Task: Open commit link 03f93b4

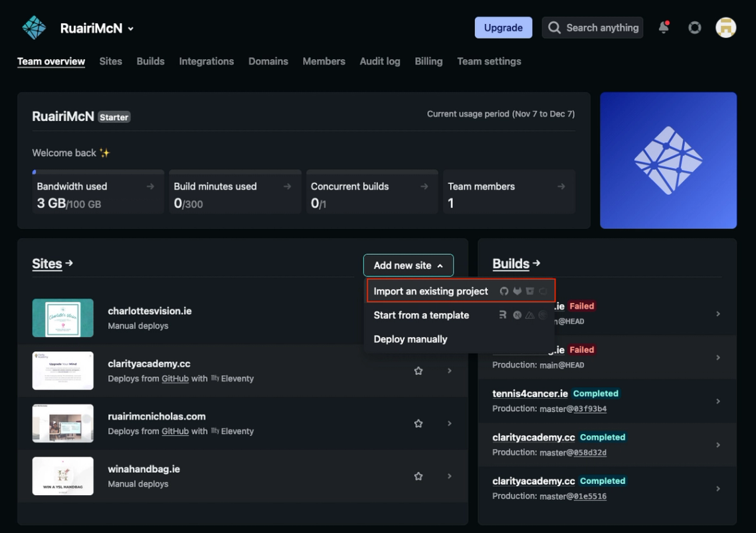Action: pos(590,409)
